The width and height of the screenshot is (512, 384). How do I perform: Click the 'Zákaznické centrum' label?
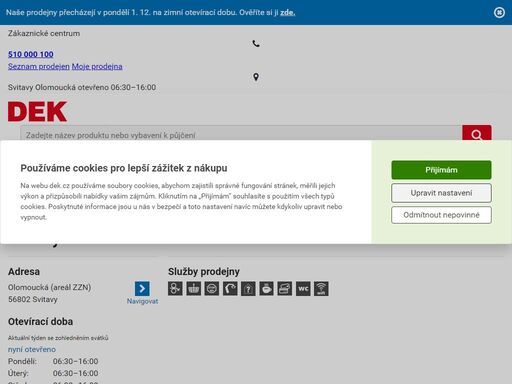[x=44, y=33]
